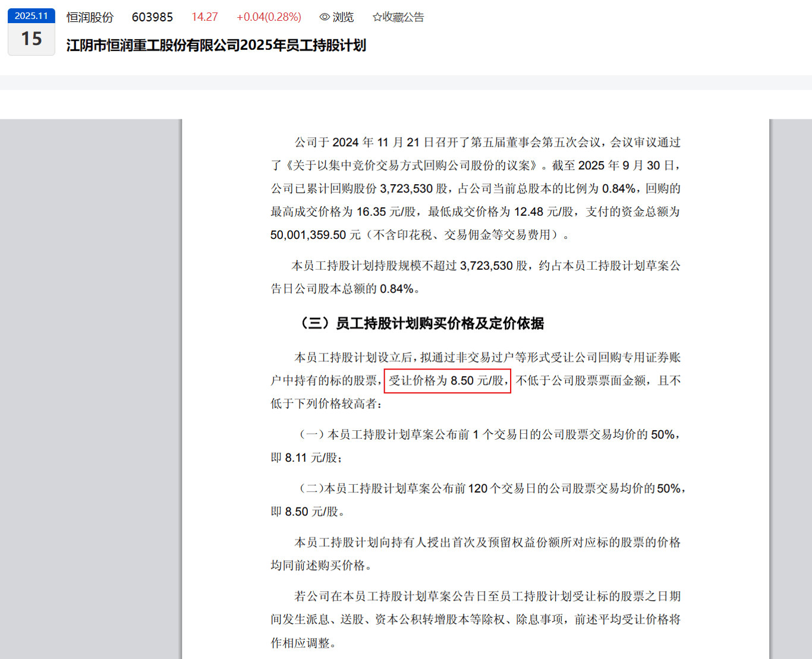The image size is (812, 659).
Task: Click the date 2025 年 9 月 30 日
Action: (625, 166)
